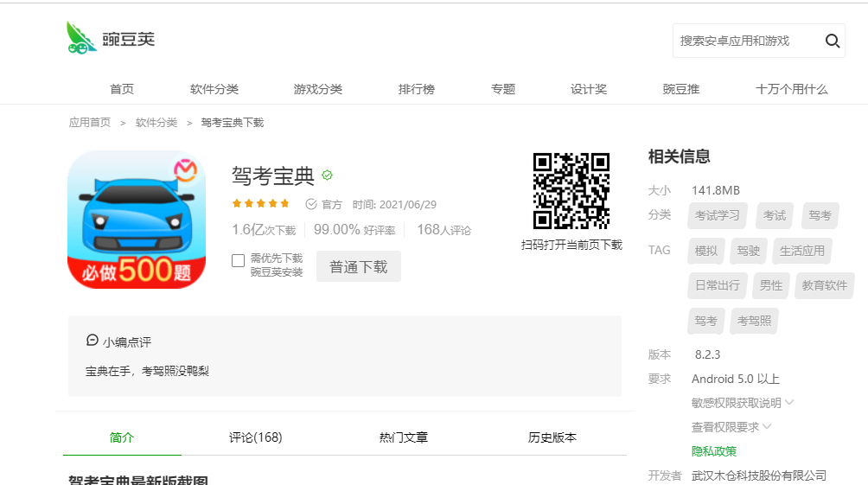Click the 99.00% 好评率 text

pyautogui.click(x=354, y=230)
